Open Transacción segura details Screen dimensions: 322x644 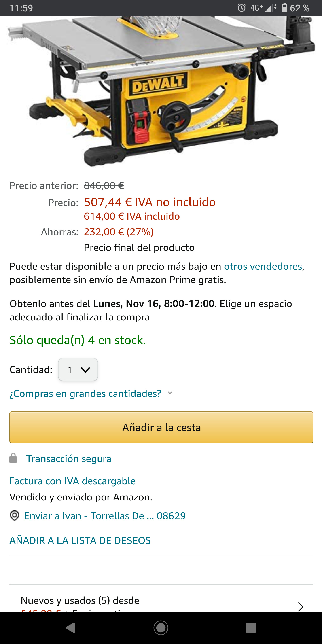[x=69, y=458]
